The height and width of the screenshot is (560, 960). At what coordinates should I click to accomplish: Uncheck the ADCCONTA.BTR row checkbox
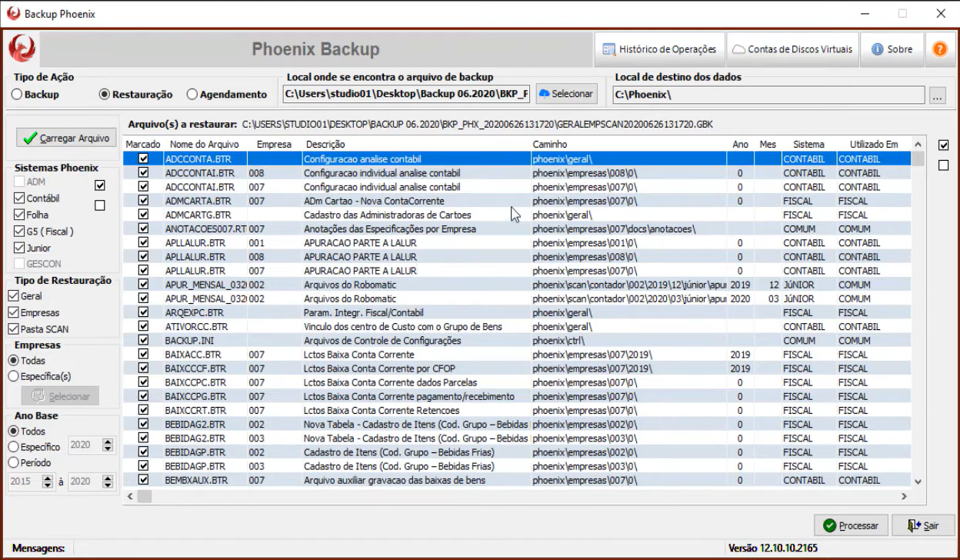(143, 158)
